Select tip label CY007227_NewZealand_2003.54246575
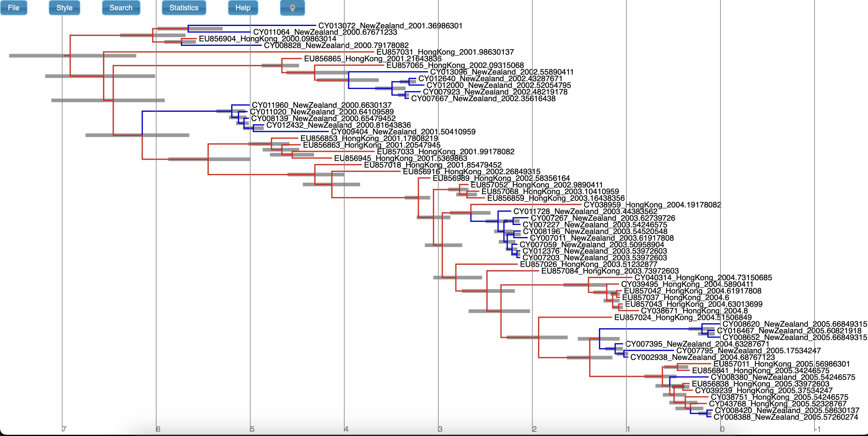Screen dimensions: 868x436 [595, 225]
